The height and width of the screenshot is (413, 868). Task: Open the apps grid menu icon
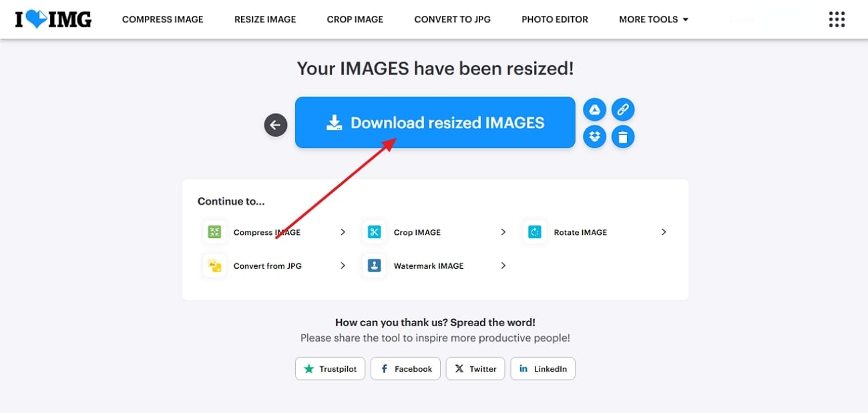click(837, 19)
